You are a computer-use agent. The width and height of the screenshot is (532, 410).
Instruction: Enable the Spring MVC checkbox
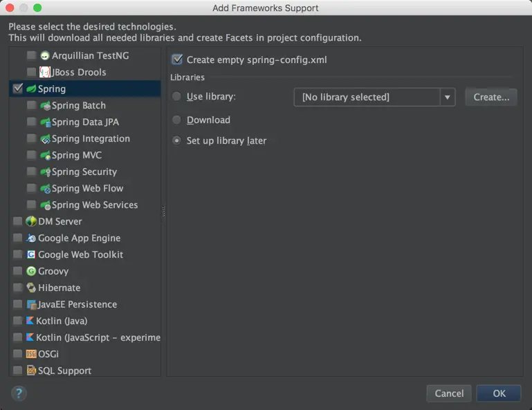(x=31, y=155)
